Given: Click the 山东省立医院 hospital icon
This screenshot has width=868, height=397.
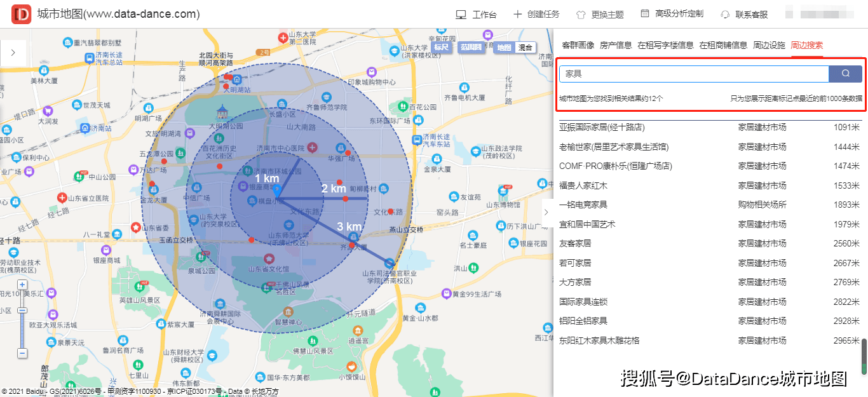Looking at the screenshot, I should pyautogui.click(x=62, y=198).
